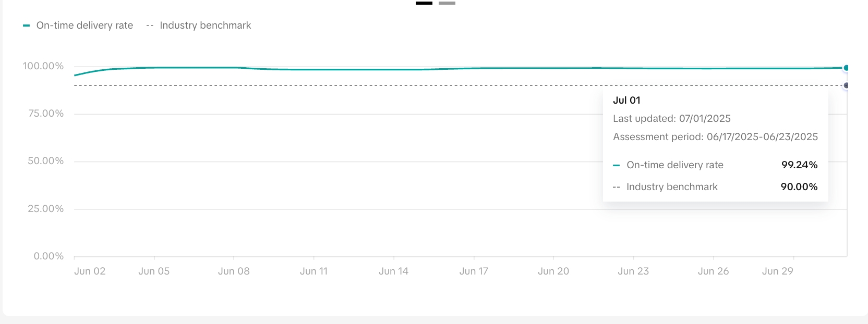This screenshot has height=324, width=868.
Task: Select the Jun 17 x-axis label
Action: pyautogui.click(x=474, y=271)
